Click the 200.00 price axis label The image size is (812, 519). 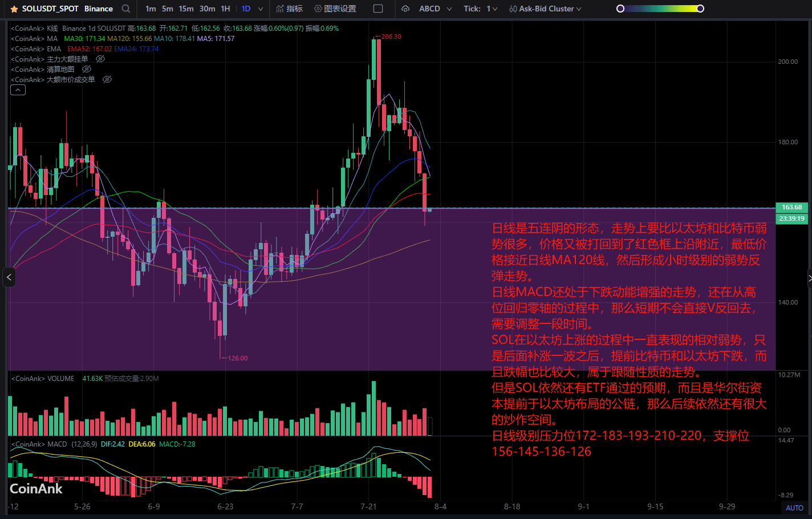pos(788,62)
